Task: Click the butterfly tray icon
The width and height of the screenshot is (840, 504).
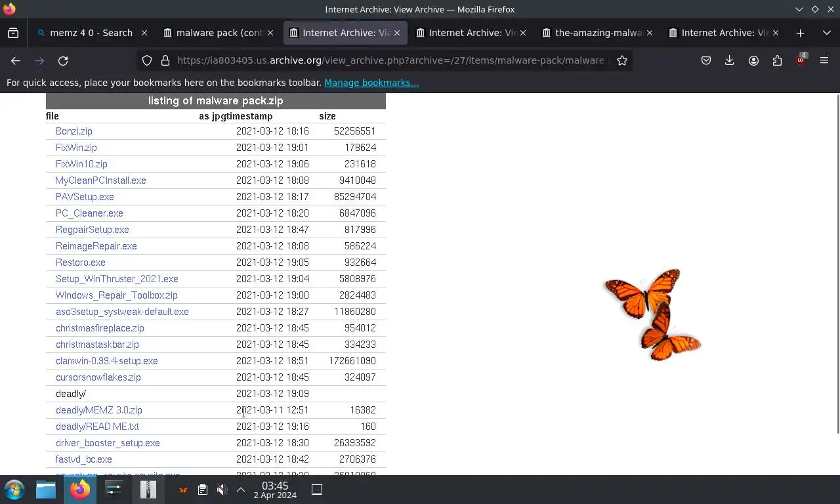Action: tap(183, 490)
